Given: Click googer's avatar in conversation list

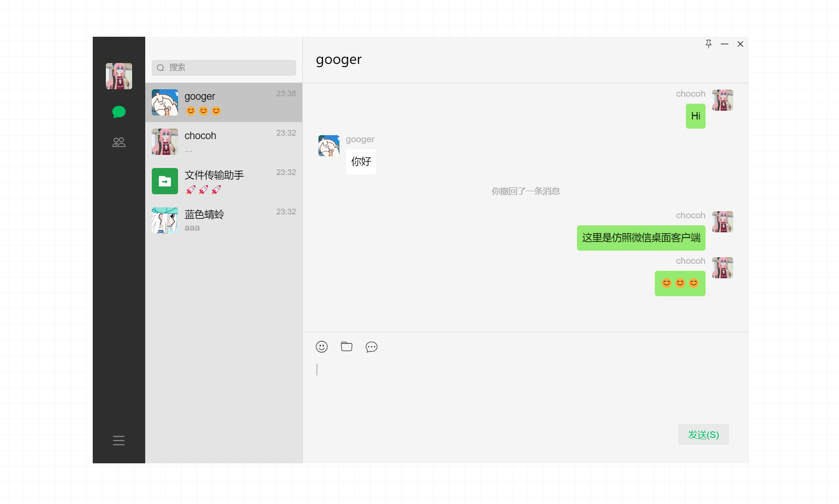Looking at the screenshot, I should pyautogui.click(x=165, y=102).
